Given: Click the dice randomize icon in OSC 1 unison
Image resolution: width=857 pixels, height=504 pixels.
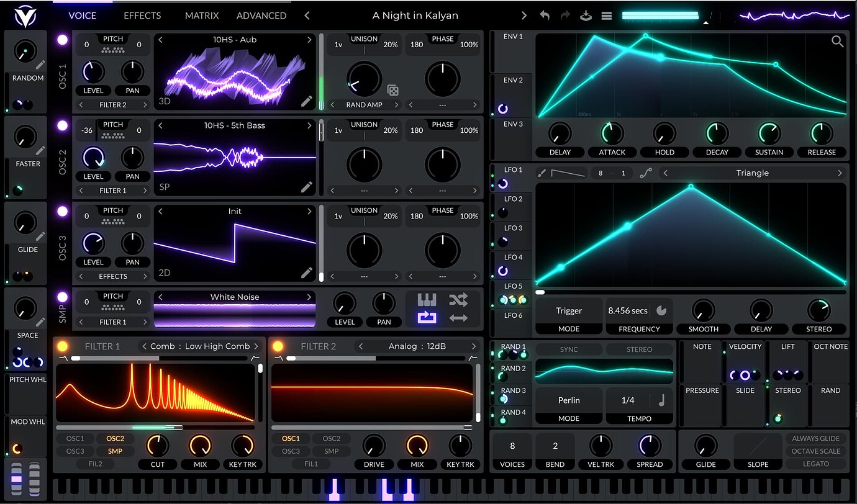Looking at the screenshot, I should tap(392, 90).
